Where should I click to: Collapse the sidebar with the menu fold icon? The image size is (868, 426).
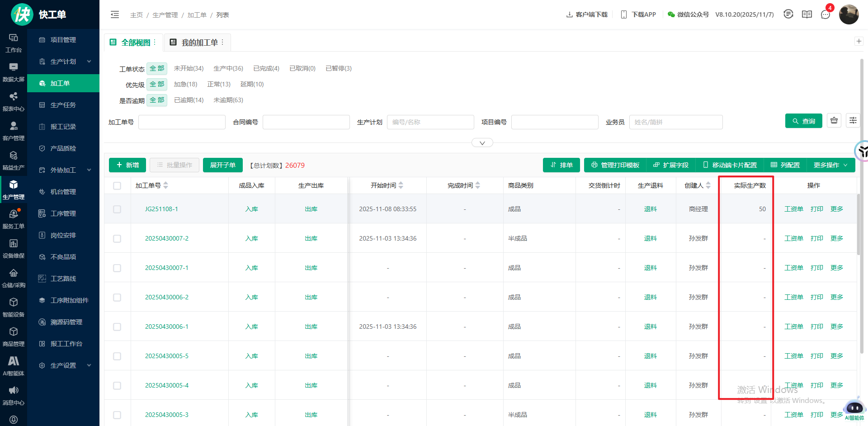115,14
